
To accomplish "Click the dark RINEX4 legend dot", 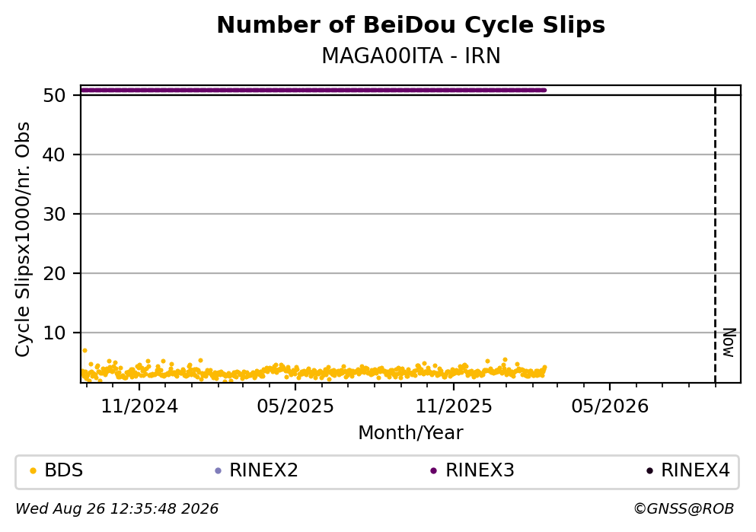I will coord(649,471).
